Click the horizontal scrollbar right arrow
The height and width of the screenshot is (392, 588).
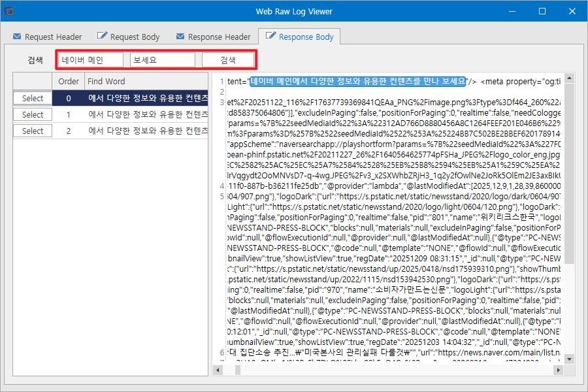coord(559,370)
